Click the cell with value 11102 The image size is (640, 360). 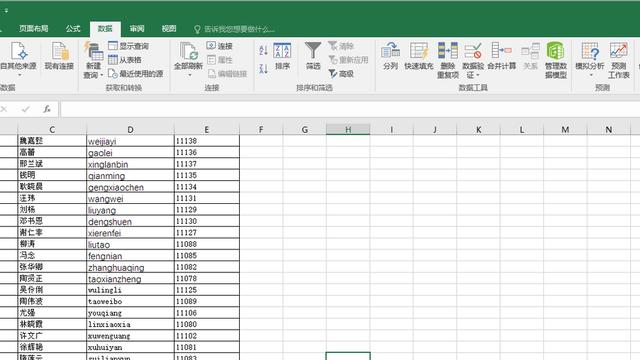(207, 336)
